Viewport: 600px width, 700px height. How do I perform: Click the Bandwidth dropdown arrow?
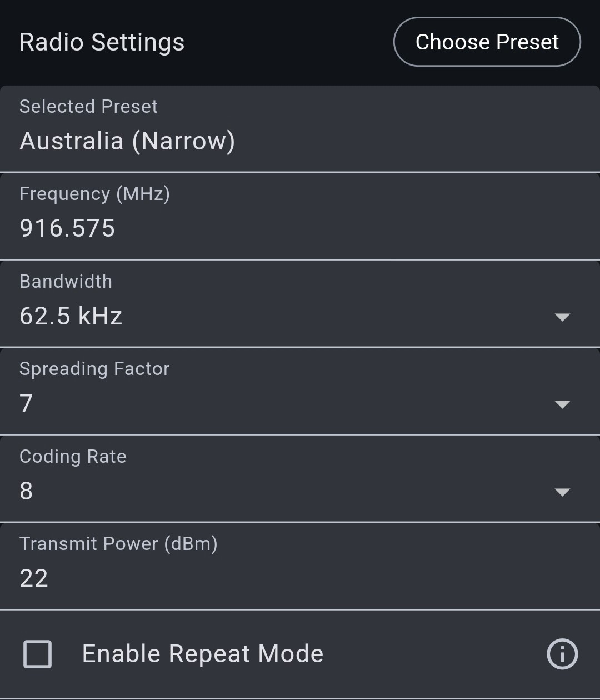[x=562, y=317]
